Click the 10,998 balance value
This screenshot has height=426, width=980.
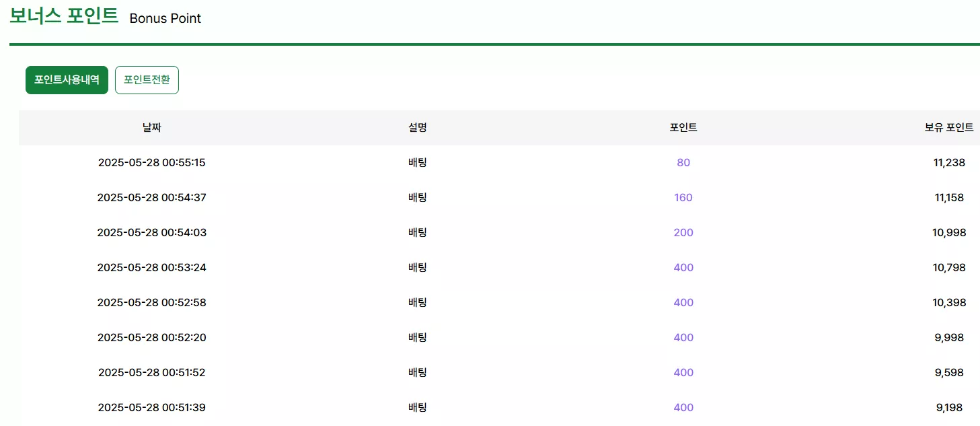click(x=949, y=232)
